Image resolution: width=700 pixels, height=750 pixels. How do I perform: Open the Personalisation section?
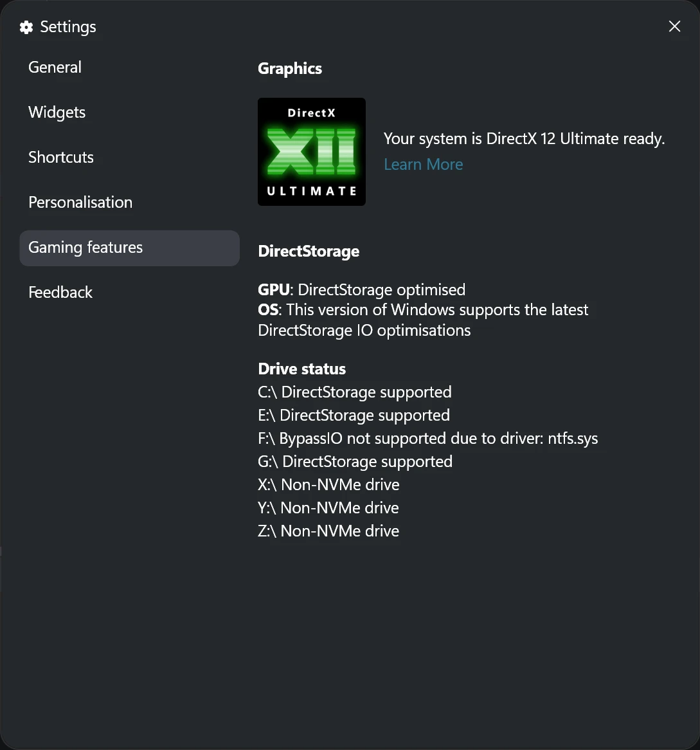click(80, 202)
